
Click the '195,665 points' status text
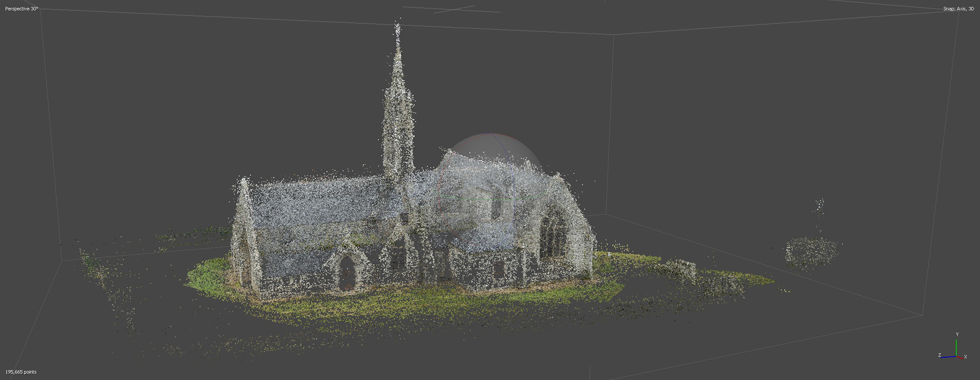[21, 372]
